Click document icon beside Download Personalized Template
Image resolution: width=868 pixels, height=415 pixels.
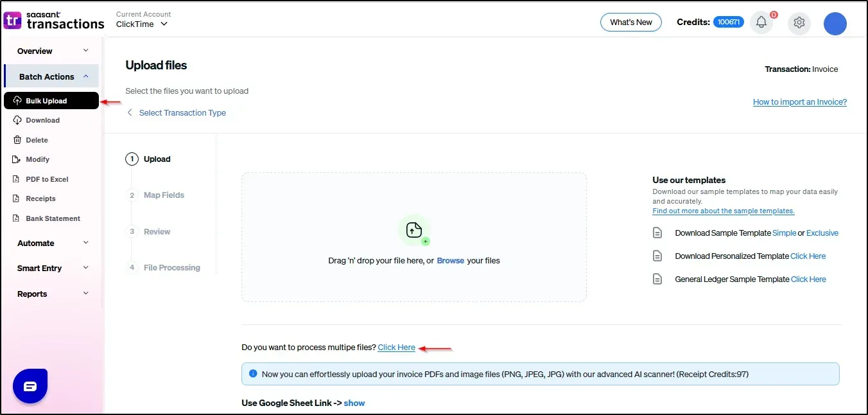(657, 256)
